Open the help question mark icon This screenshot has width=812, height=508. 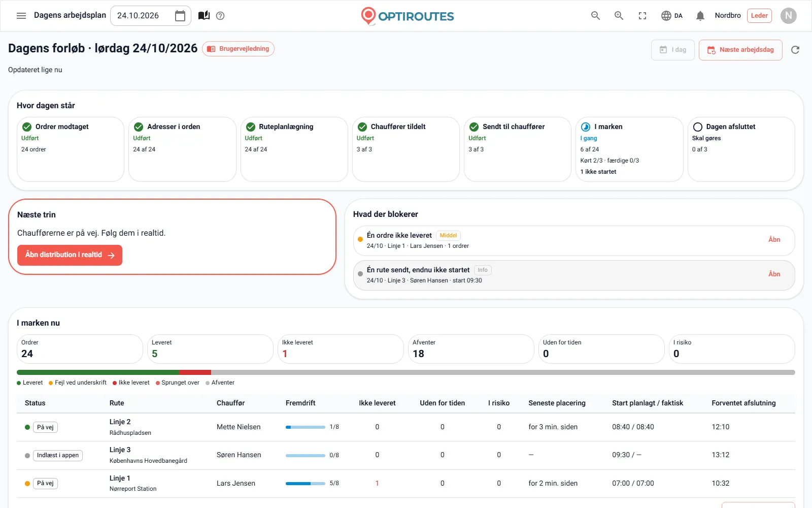pyautogui.click(x=220, y=16)
